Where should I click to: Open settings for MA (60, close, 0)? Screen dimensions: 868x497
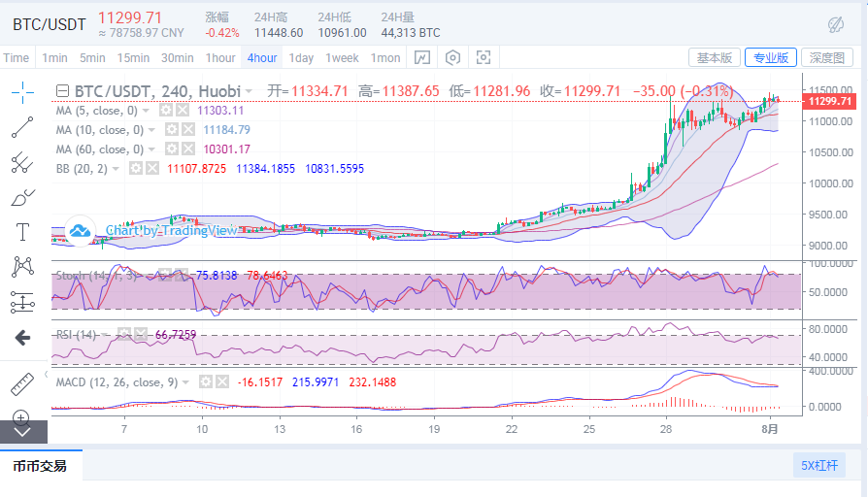click(171, 149)
